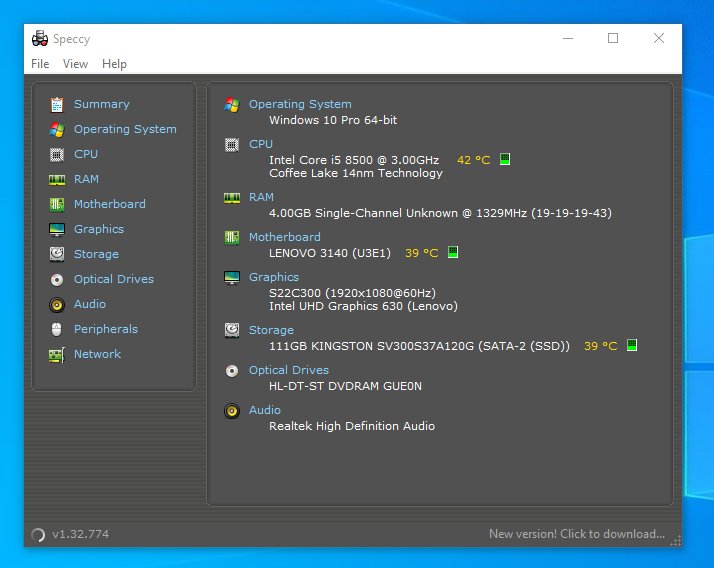Go to the Operating System section in sidebar
The image size is (714, 568).
click(125, 129)
